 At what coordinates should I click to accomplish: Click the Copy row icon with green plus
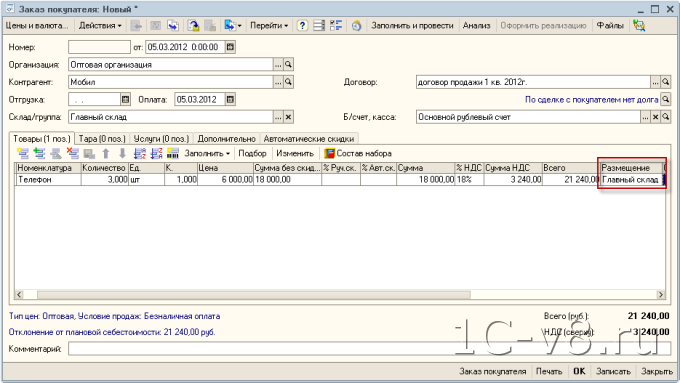[x=39, y=153]
